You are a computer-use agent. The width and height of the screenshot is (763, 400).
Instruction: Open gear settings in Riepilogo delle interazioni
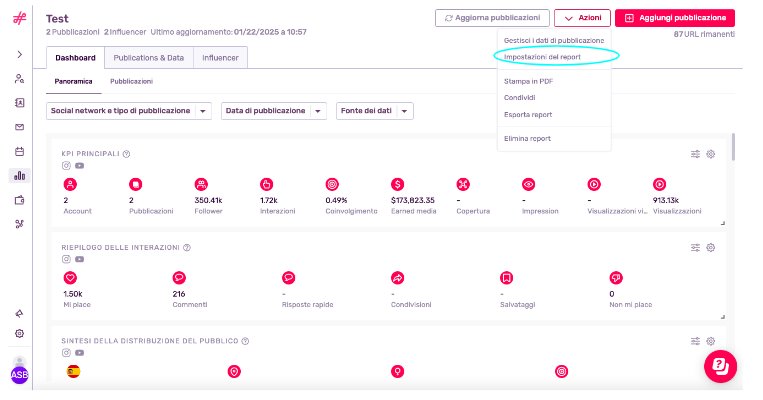pos(710,248)
